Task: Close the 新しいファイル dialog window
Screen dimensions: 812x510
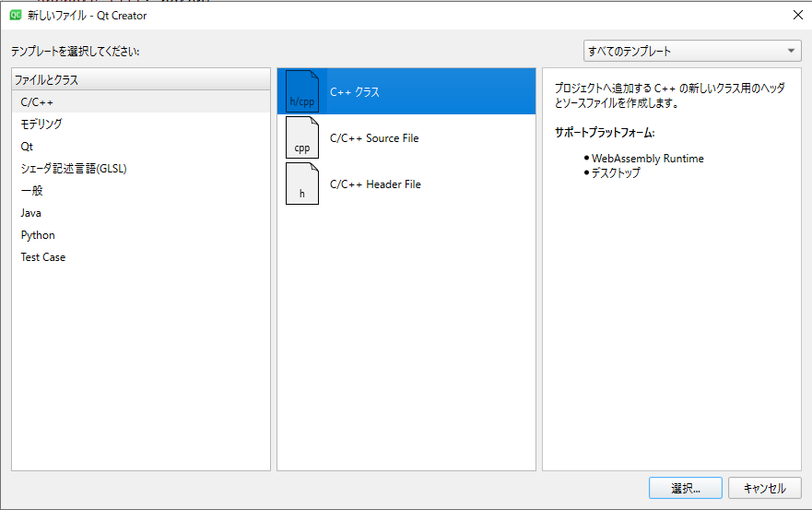Action: pos(796,15)
